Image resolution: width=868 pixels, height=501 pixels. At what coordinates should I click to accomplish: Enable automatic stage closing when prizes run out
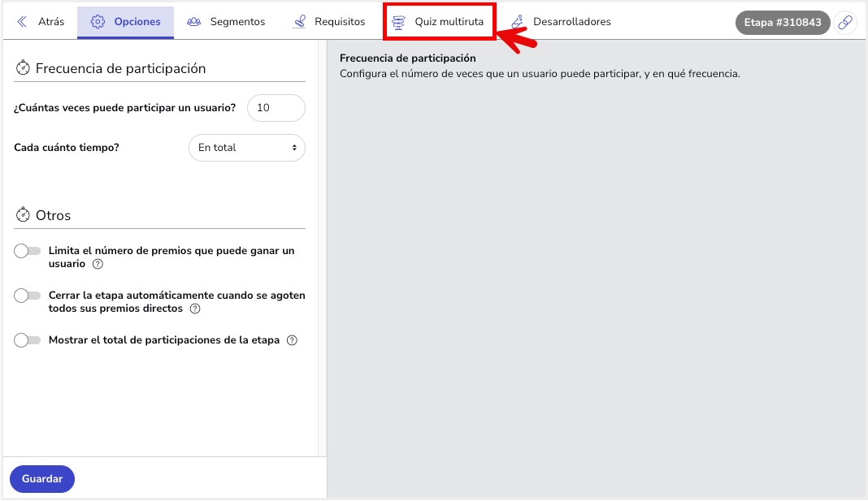tap(27, 296)
